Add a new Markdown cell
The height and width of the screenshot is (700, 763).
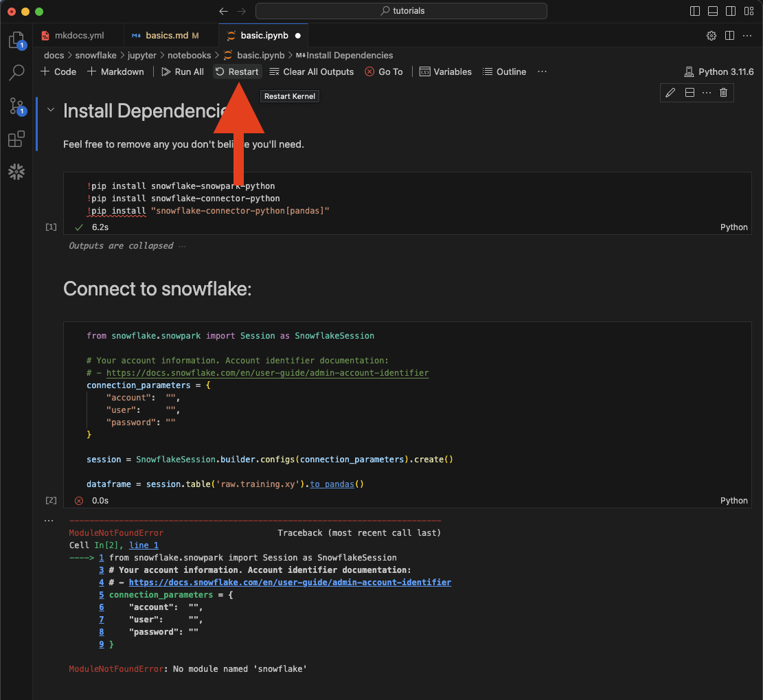pos(115,71)
